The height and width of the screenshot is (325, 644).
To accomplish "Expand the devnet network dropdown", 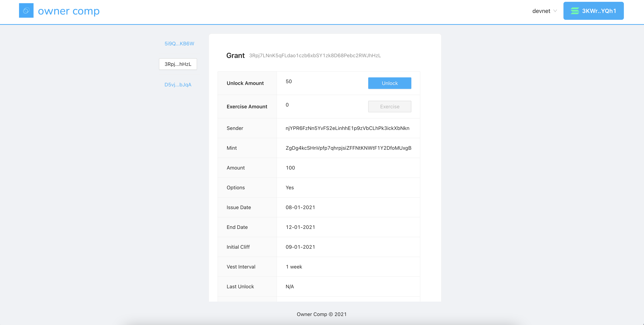I will point(542,11).
